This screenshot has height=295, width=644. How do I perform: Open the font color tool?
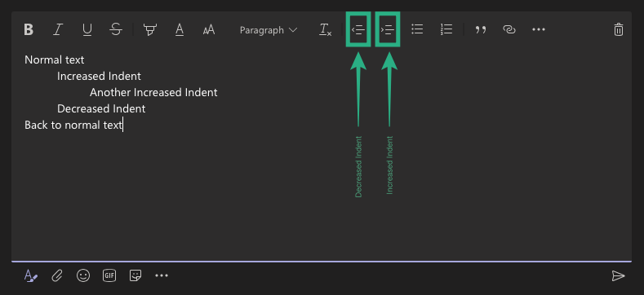tap(180, 29)
